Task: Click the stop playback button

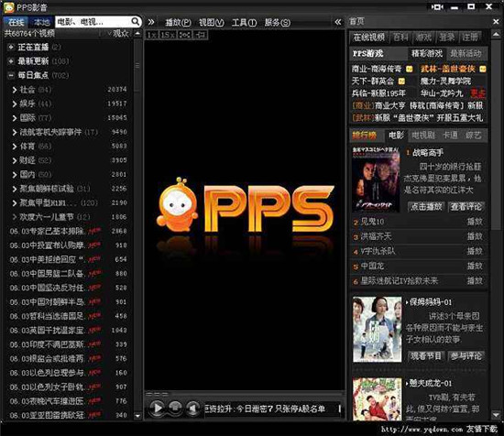Action: [x=175, y=408]
